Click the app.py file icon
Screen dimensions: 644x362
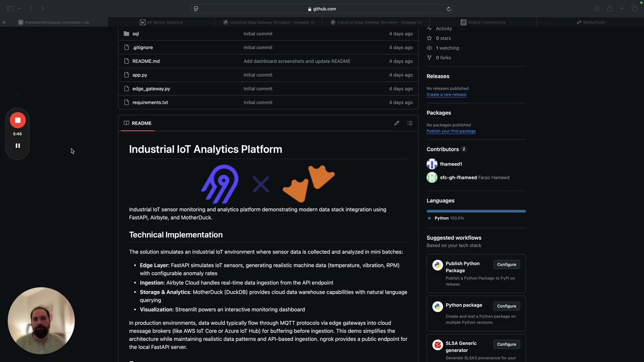(x=126, y=75)
